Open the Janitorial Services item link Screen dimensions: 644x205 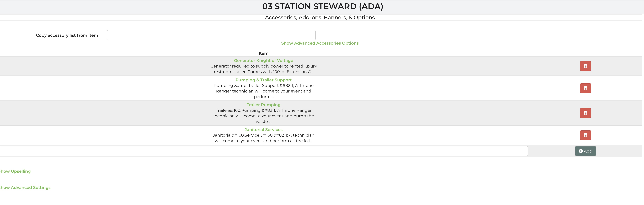coord(263,129)
